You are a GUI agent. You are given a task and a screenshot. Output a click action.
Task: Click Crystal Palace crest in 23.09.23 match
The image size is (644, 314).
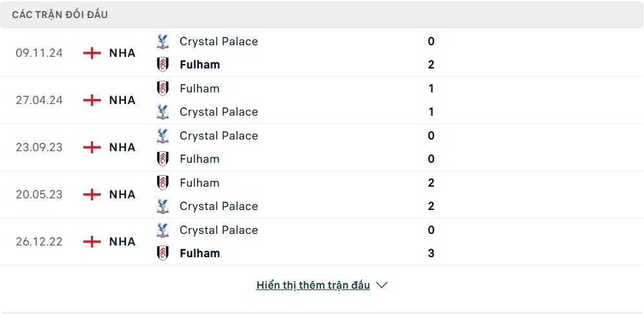click(x=163, y=136)
